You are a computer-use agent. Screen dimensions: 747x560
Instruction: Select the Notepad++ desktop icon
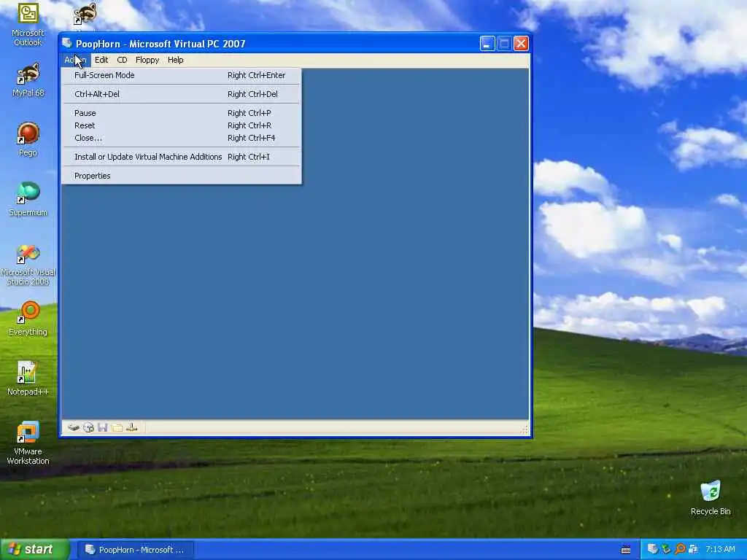(x=28, y=378)
